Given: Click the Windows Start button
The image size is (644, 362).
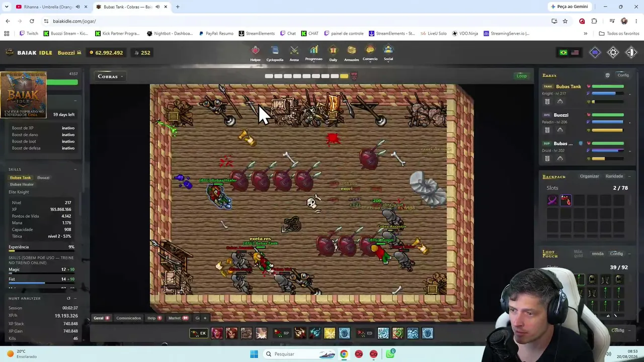Looking at the screenshot, I should pyautogui.click(x=254, y=354).
